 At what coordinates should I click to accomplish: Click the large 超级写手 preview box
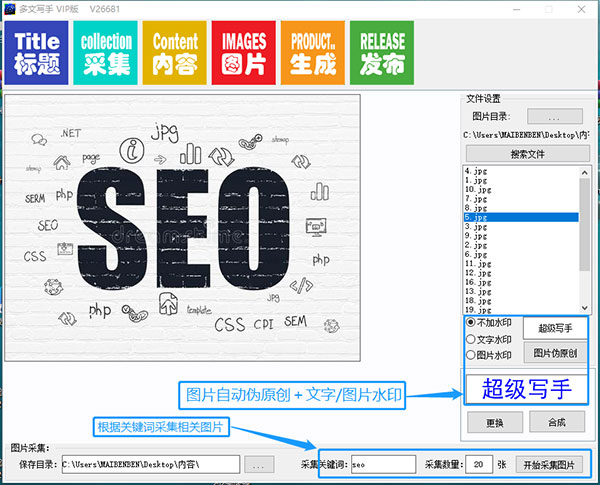[x=527, y=389]
